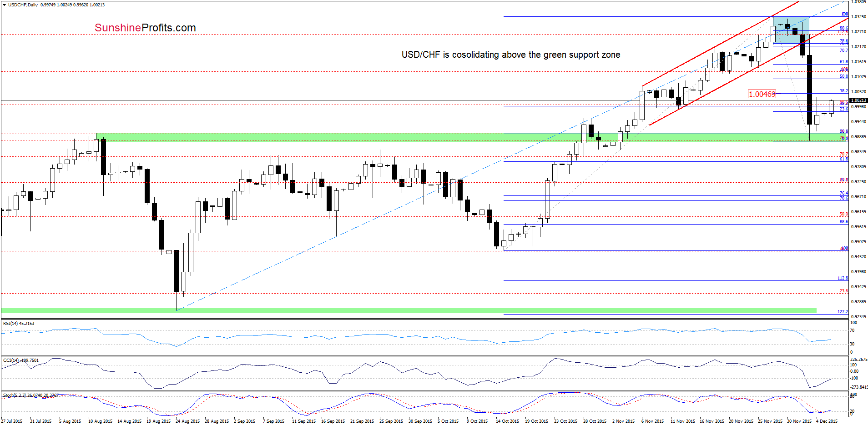Image resolution: width=868 pixels, height=425 pixels.
Task: Click the CCI(14) indicator label
Action: click(x=21, y=360)
